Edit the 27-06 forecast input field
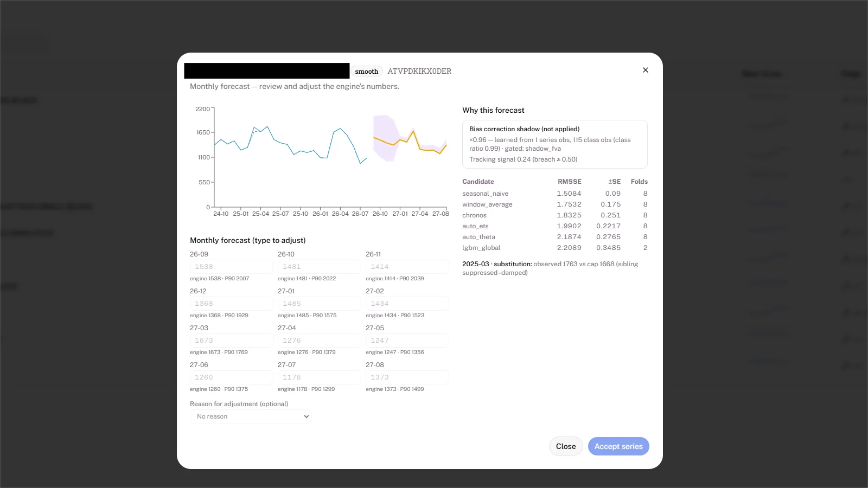Viewport: 868px width, 488px height. pyautogui.click(x=232, y=377)
